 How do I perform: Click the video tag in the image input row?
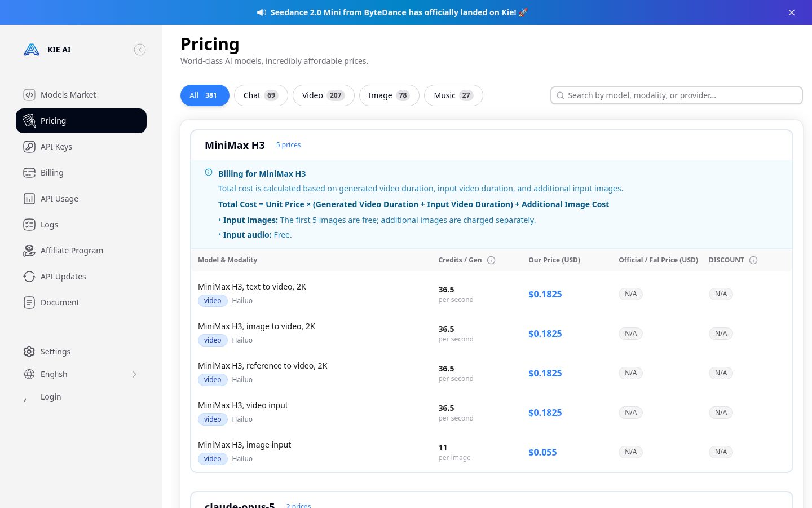point(213,459)
